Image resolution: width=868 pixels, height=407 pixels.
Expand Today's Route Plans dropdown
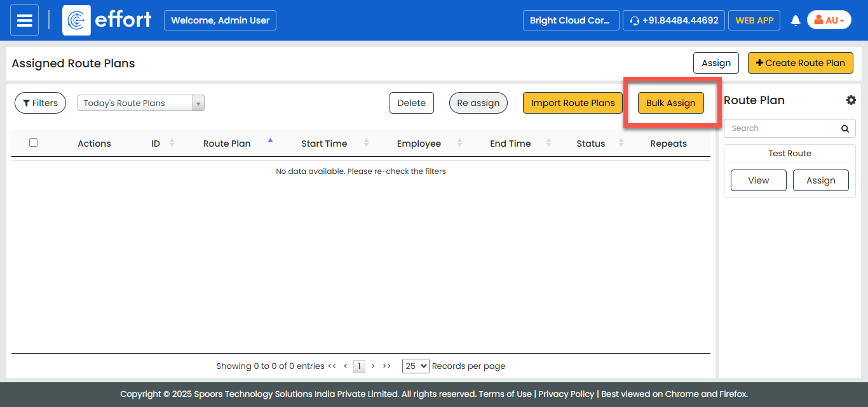click(x=198, y=103)
